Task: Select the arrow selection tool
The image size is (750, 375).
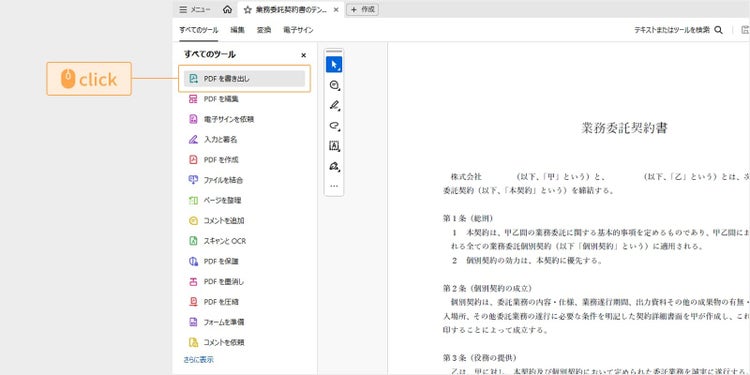Action: click(334, 65)
